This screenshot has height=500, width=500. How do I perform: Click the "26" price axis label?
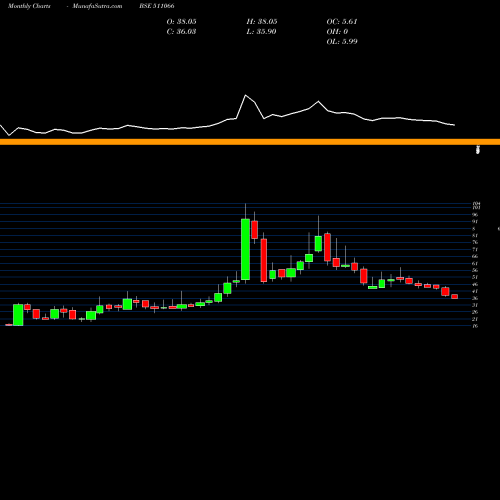pyautogui.click(x=475, y=312)
